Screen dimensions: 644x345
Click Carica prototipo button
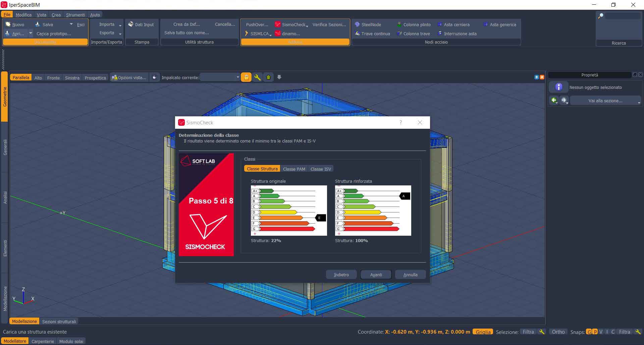pyautogui.click(x=54, y=34)
